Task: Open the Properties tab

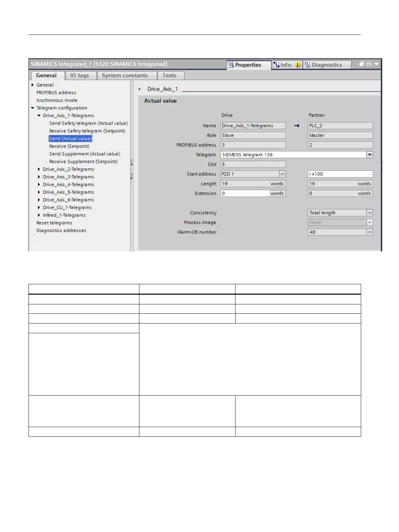Action: pos(249,65)
